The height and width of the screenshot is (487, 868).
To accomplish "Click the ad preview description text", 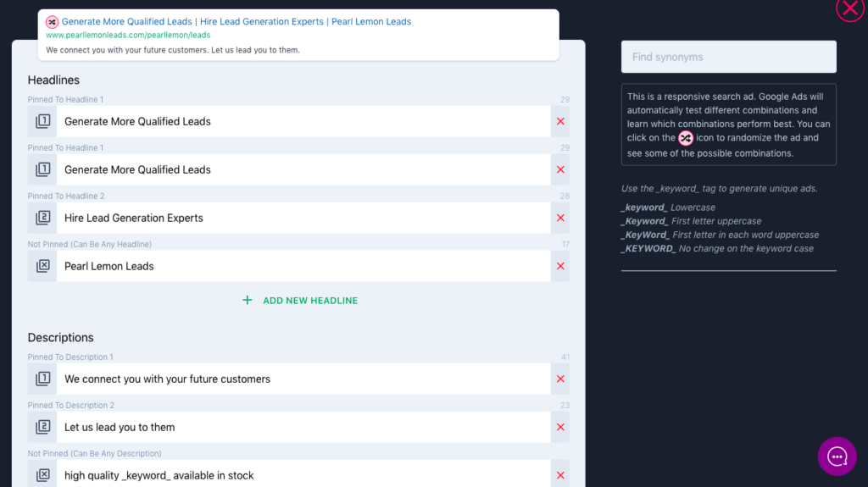I will pyautogui.click(x=173, y=50).
